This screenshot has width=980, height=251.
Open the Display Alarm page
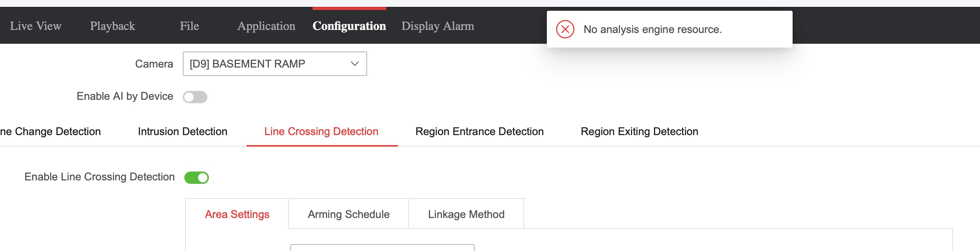click(437, 26)
